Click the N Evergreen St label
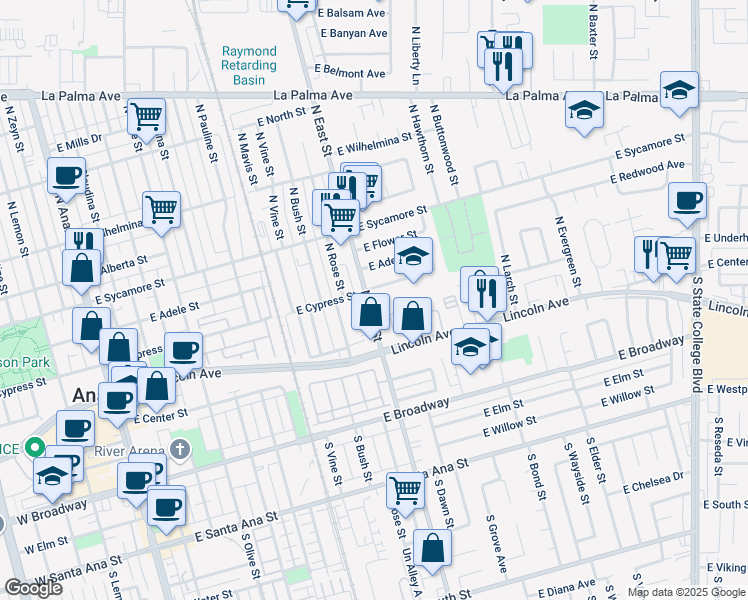Image resolution: width=748 pixels, height=600 pixels. point(568,251)
